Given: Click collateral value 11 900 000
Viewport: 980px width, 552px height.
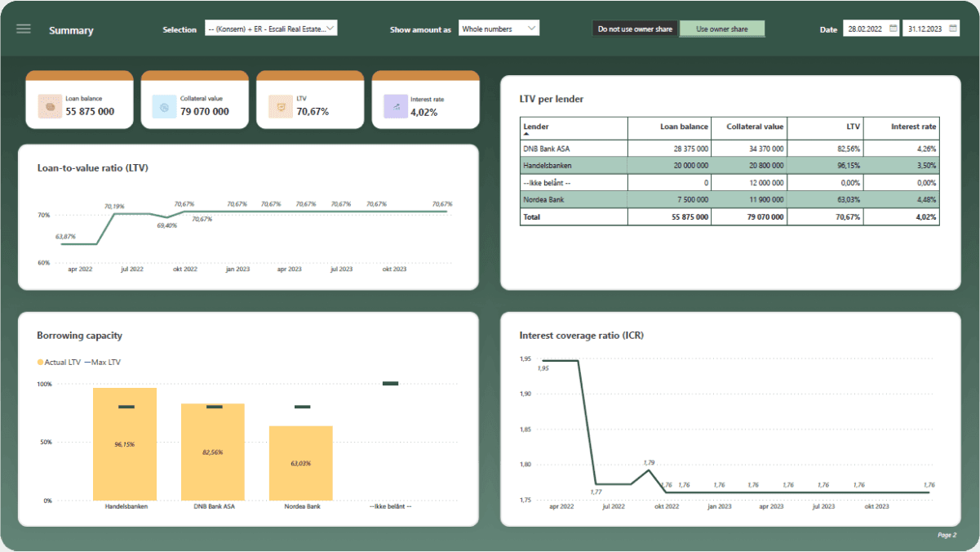Looking at the screenshot, I should tap(766, 199).
